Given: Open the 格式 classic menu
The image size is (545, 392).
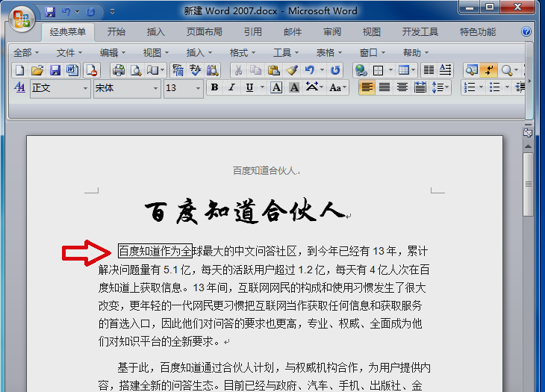Looking at the screenshot, I should pos(242,53).
